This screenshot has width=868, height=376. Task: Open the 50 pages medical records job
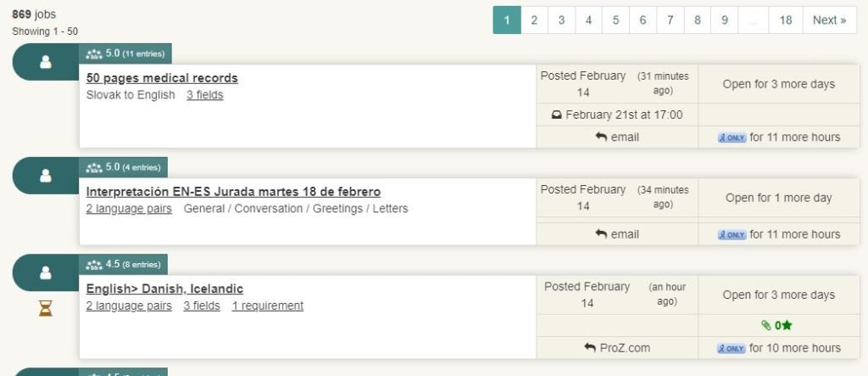pos(162,78)
